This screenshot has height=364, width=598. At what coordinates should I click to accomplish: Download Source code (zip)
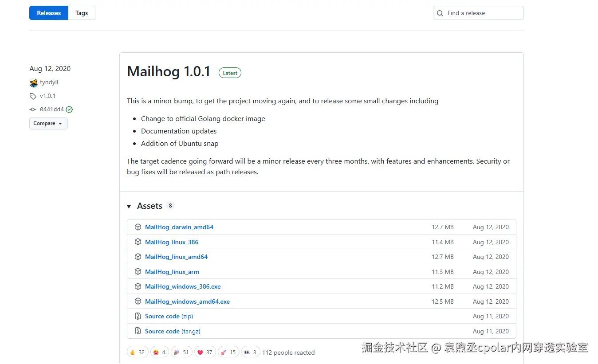coord(169,316)
